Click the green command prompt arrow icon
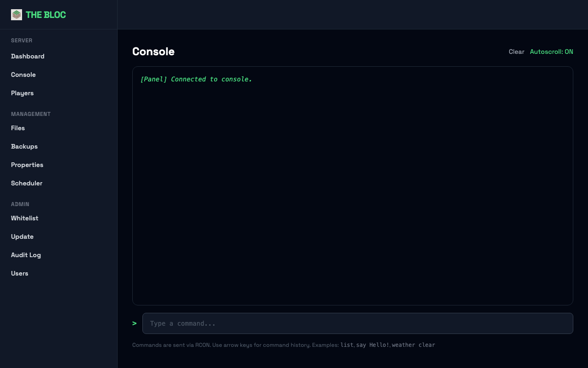This screenshot has height=368, width=588. 134,323
